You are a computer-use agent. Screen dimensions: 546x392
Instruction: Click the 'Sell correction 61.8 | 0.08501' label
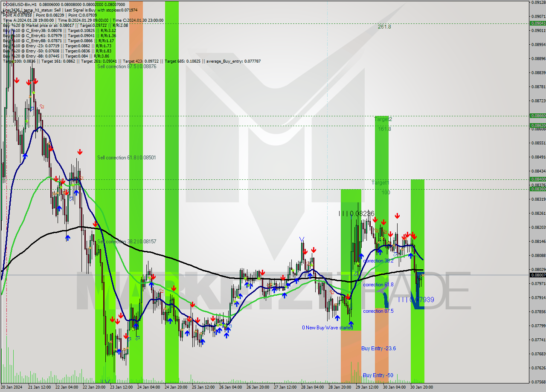[126, 158]
